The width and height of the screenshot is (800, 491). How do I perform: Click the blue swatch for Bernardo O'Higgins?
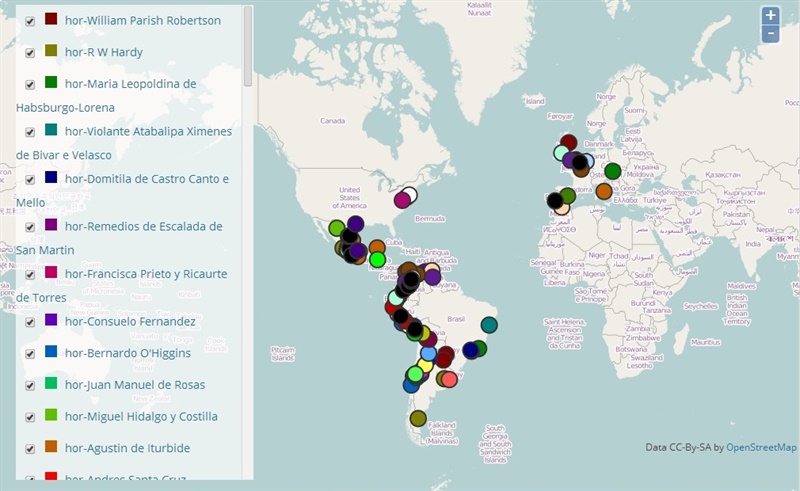51,351
